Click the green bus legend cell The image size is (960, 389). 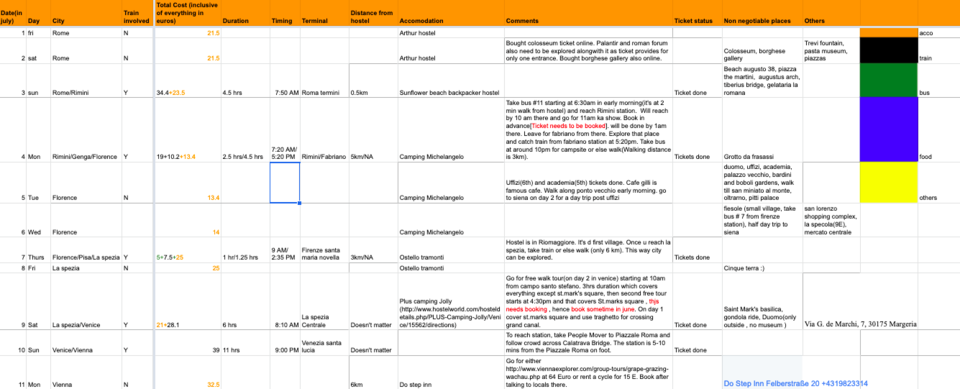click(x=888, y=80)
